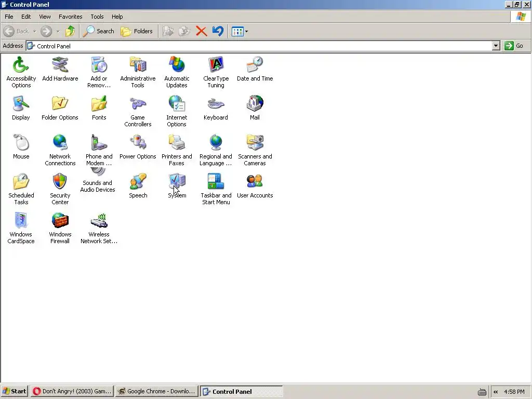The image size is (532, 399).
Task: Click the 4:58 PM taskbar clock
Action: [x=514, y=392]
